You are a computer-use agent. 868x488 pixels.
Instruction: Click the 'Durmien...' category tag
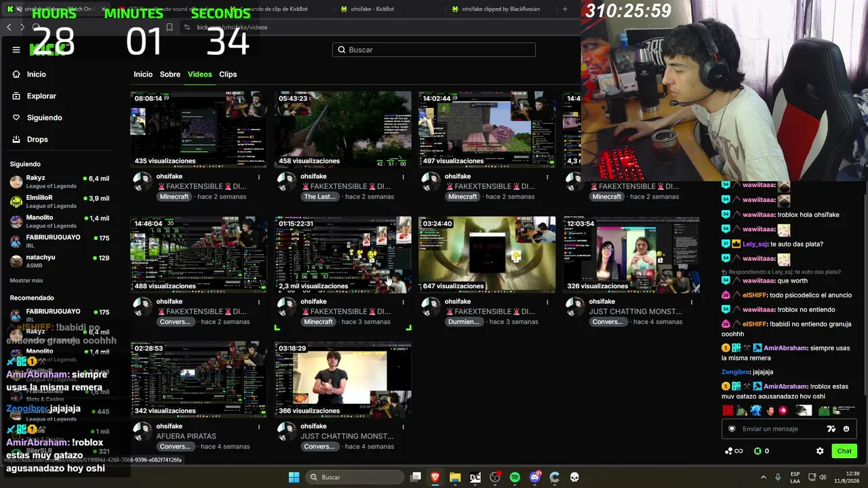[464, 322]
